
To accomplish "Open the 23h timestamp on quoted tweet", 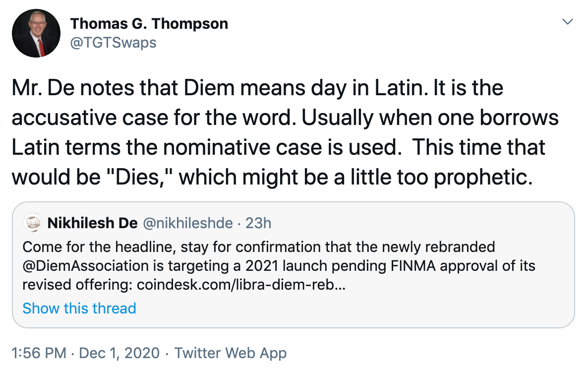I will pyautogui.click(x=258, y=223).
